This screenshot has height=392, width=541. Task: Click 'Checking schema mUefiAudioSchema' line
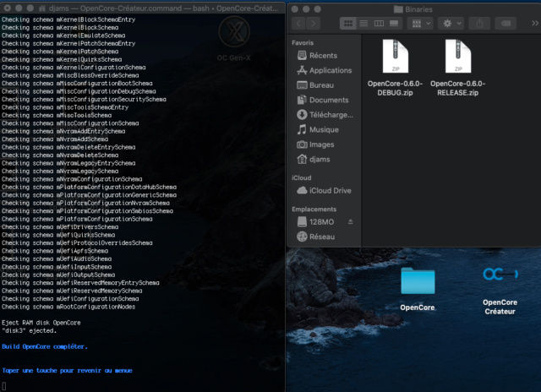coord(57,259)
